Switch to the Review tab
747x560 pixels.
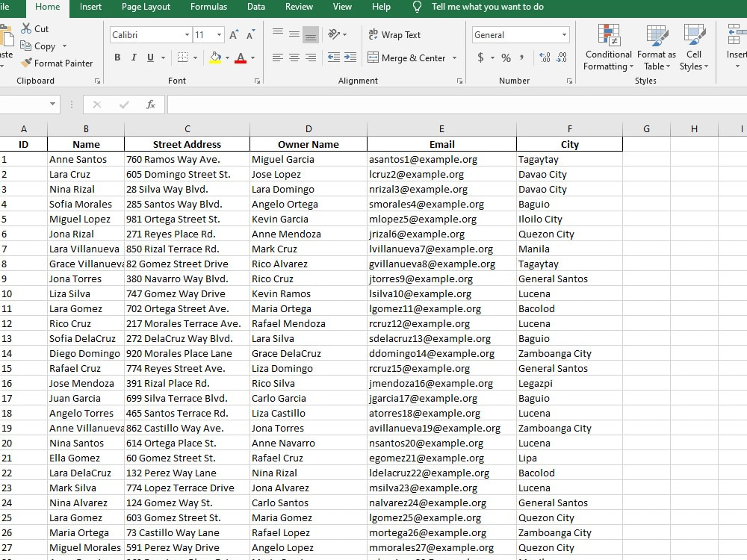tap(299, 7)
